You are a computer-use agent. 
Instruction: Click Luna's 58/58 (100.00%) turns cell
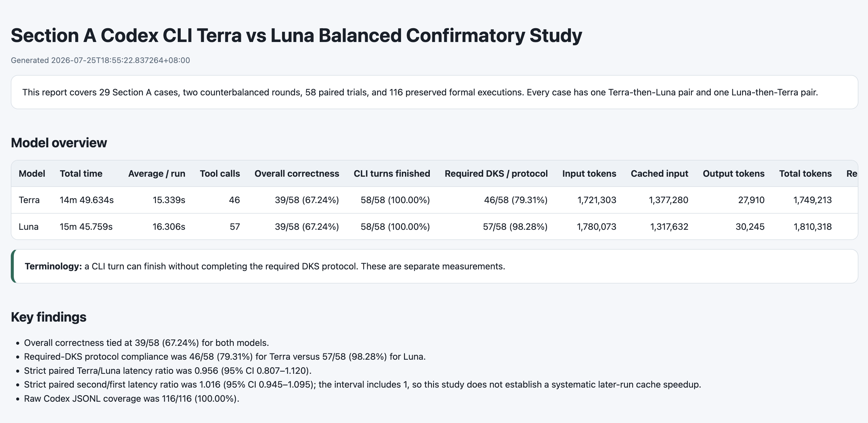click(x=395, y=227)
